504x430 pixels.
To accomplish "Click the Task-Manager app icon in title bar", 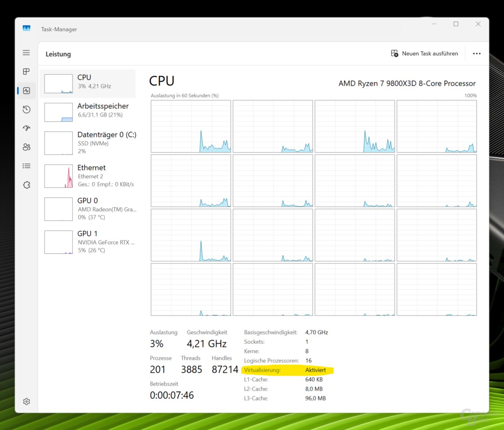I will pyautogui.click(x=27, y=28).
